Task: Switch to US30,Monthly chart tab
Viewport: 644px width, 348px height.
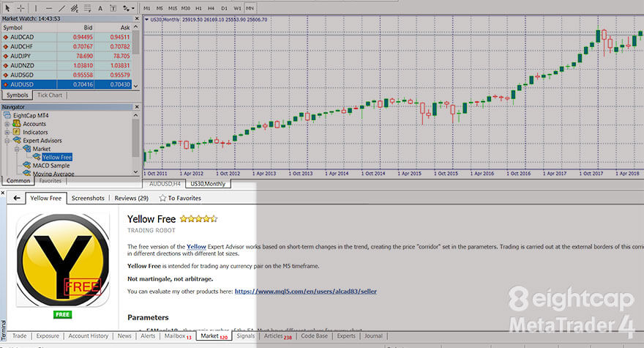Action: pos(208,184)
